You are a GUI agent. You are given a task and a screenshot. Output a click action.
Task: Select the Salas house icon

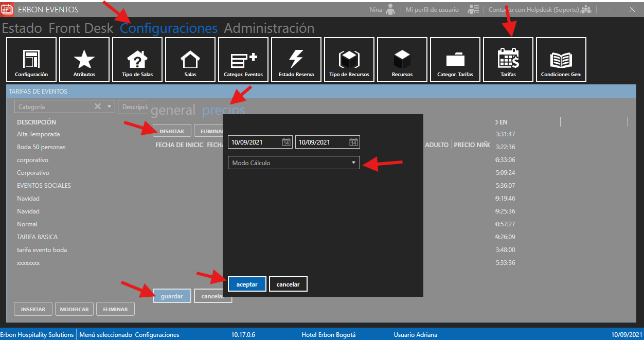(190, 59)
